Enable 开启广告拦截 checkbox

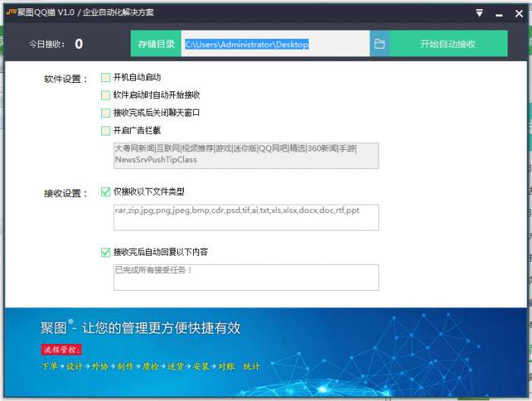pos(106,130)
